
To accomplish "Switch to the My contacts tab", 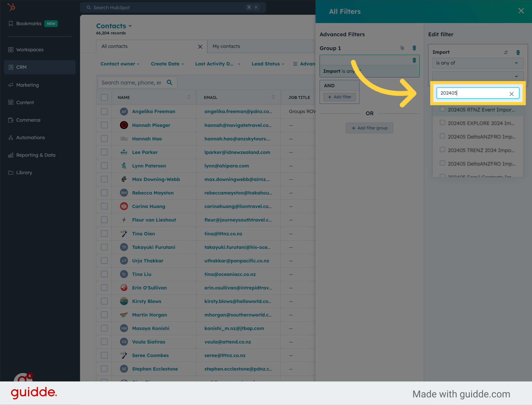I will tap(226, 46).
